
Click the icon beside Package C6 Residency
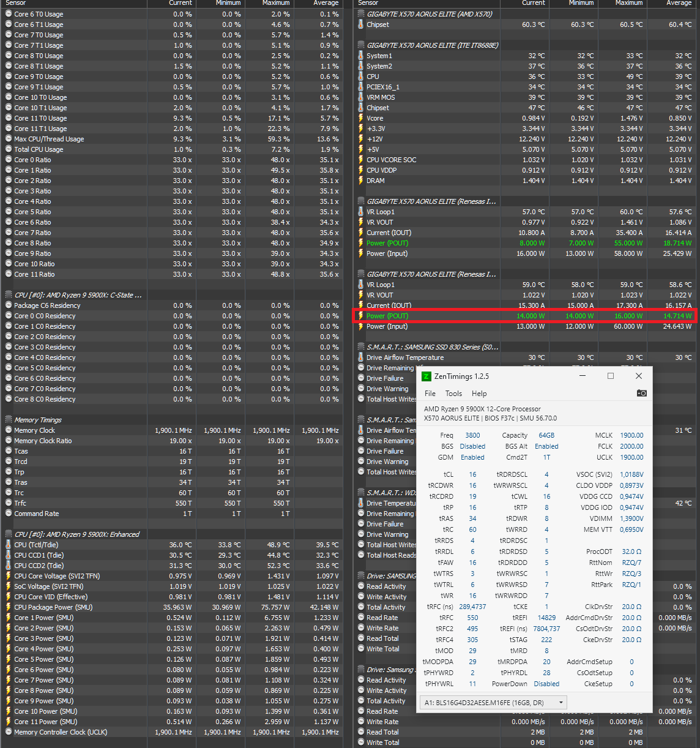tap(9, 305)
